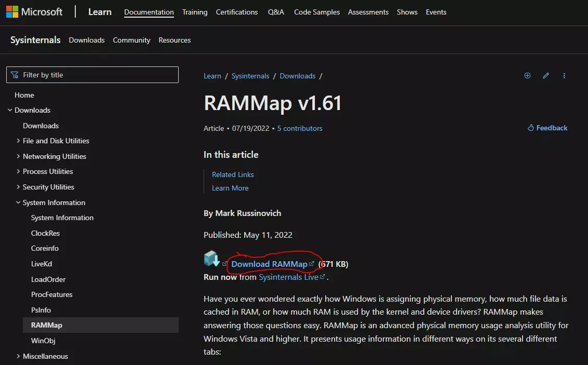Screen dimensions: 588x365
Task: Open Coreinfo in the sidebar
Action: coord(45,248)
